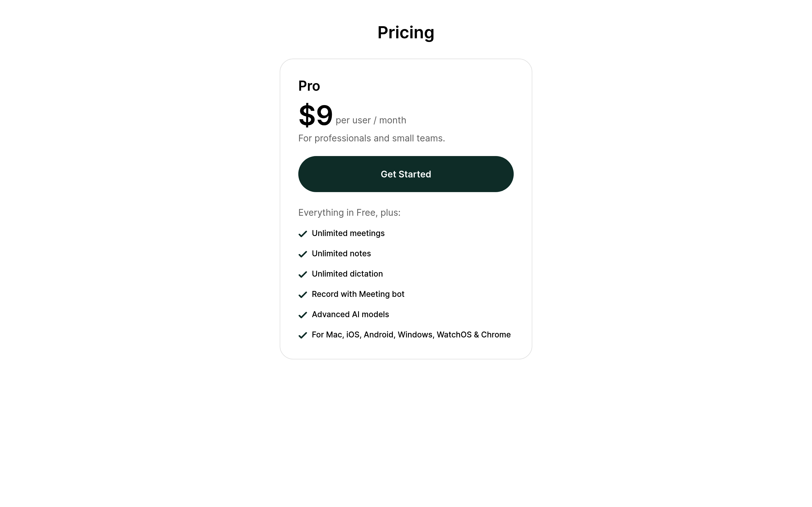The width and height of the screenshot is (812, 507).
Task: Click the 'Unlimited dictation' feature label
Action: [x=347, y=274]
